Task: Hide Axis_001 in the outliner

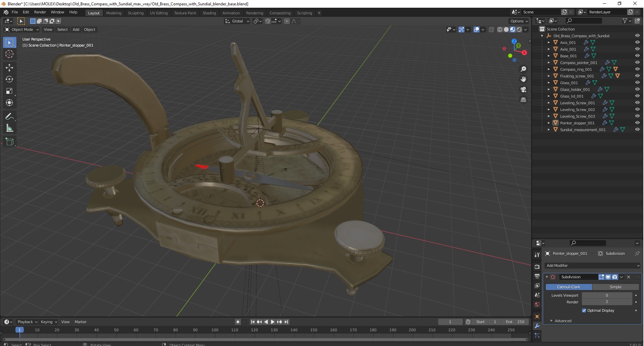Action: click(637, 42)
